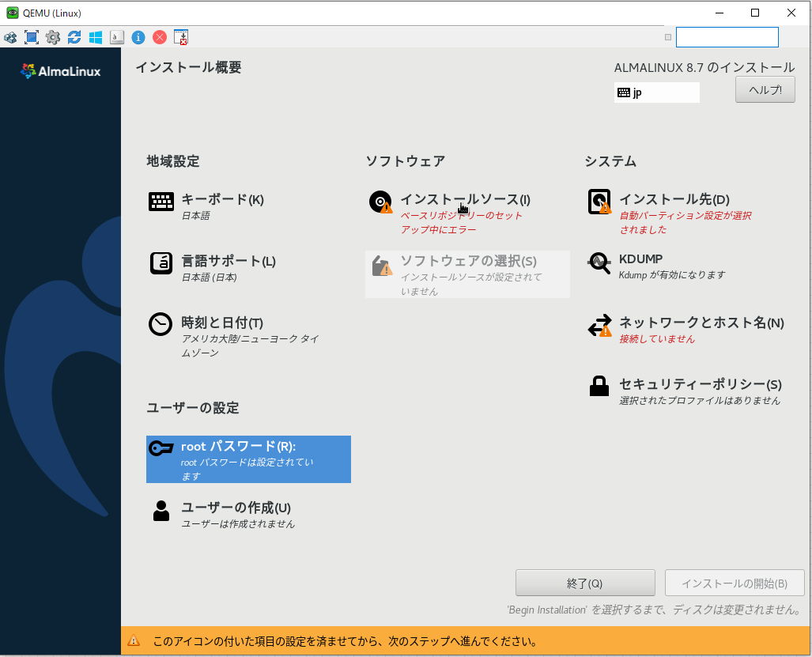Toggle fullscreen with the blue square icon
The width and height of the screenshot is (812, 657).
point(32,37)
